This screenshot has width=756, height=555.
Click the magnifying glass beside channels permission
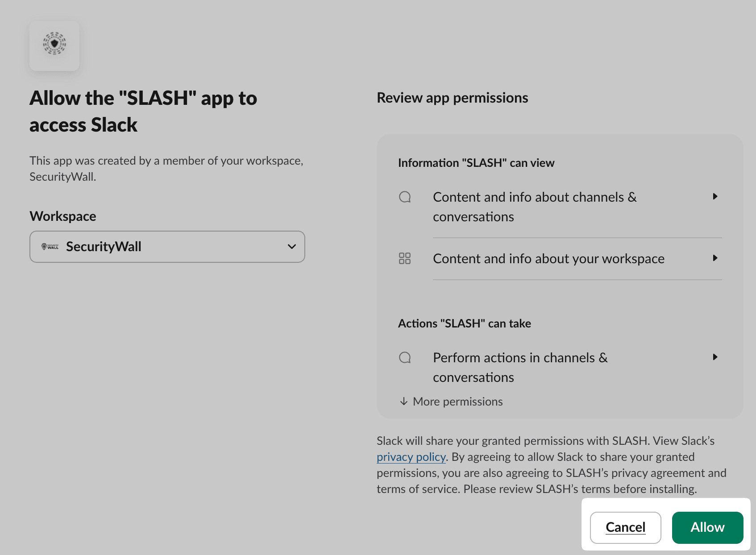[405, 196]
